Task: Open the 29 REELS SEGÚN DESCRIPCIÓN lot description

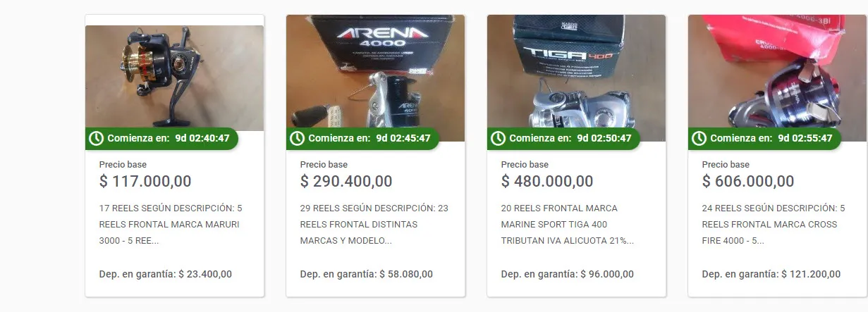Action: click(374, 224)
